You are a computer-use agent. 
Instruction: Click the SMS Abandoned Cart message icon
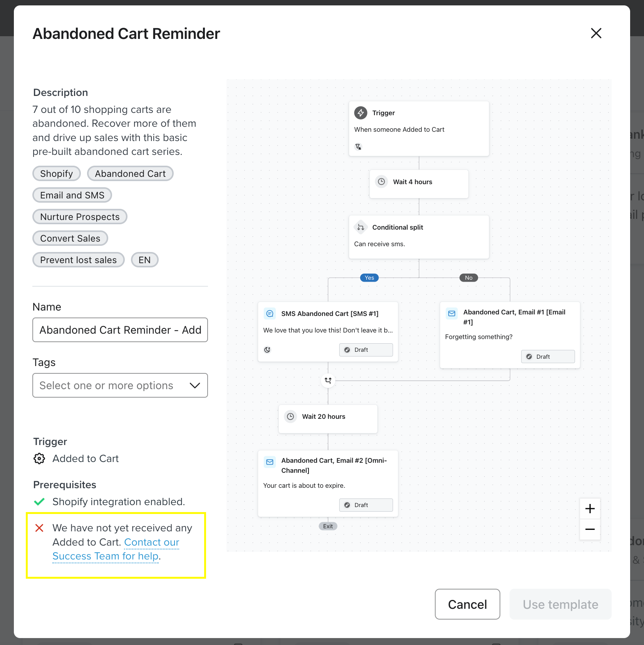click(270, 314)
